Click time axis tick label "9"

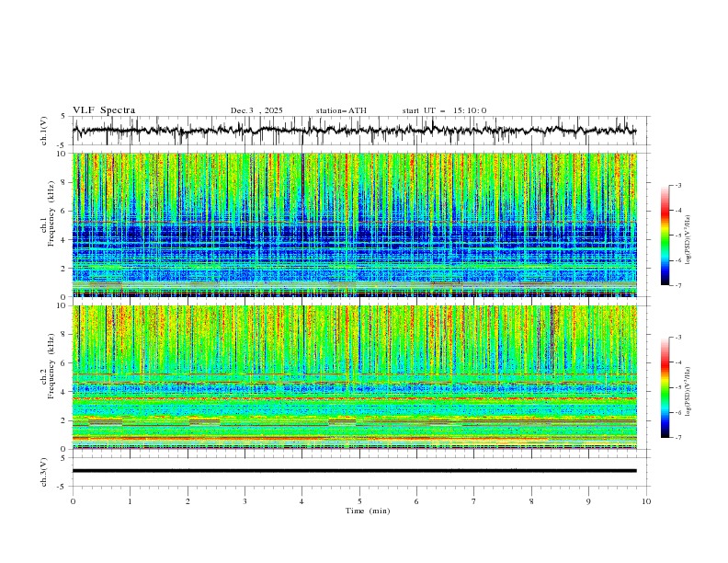pos(588,501)
